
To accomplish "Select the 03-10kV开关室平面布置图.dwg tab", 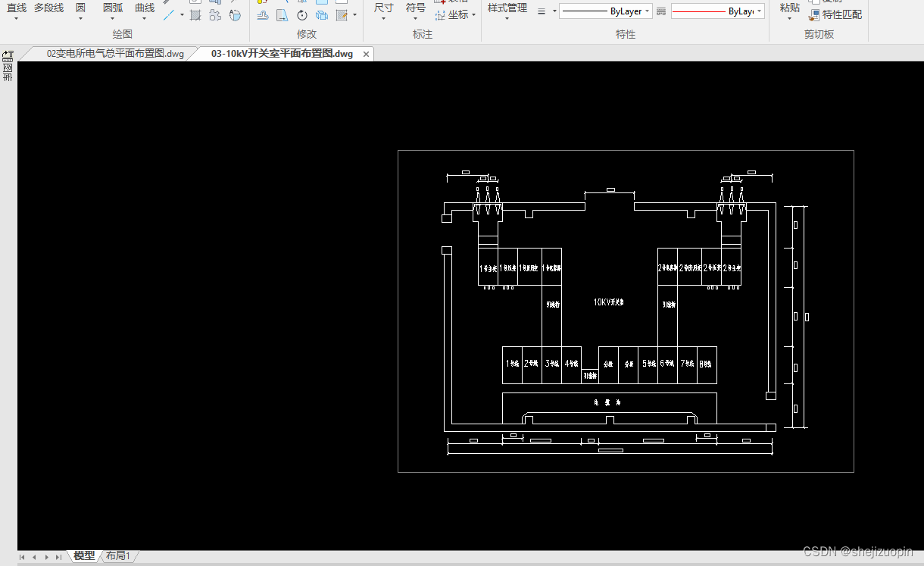I will click(282, 54).
